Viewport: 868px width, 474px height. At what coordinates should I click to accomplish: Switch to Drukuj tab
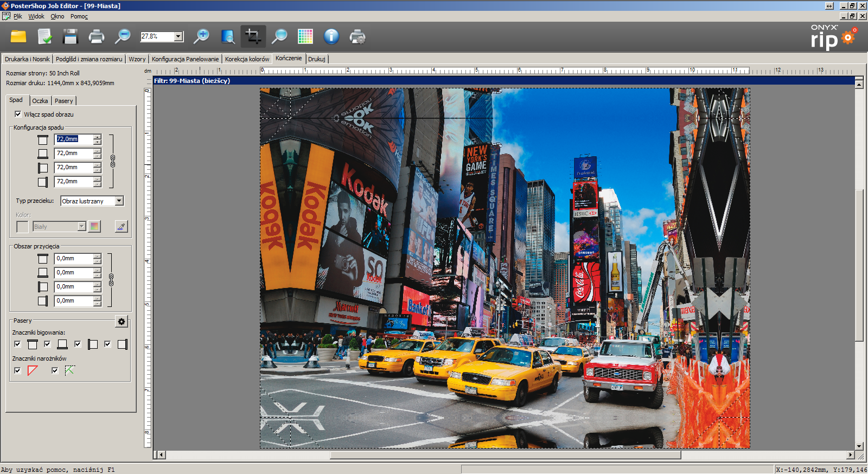[317, 59]
